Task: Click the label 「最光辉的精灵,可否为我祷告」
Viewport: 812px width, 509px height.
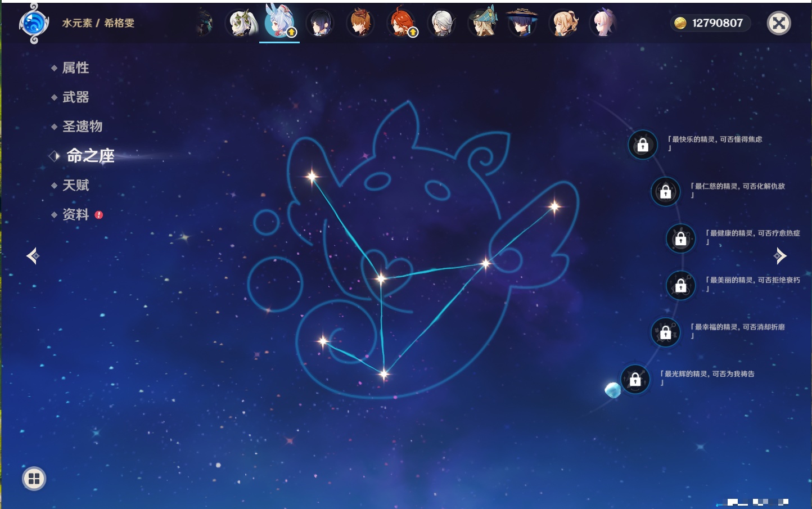Action: [x=707, y=378]
